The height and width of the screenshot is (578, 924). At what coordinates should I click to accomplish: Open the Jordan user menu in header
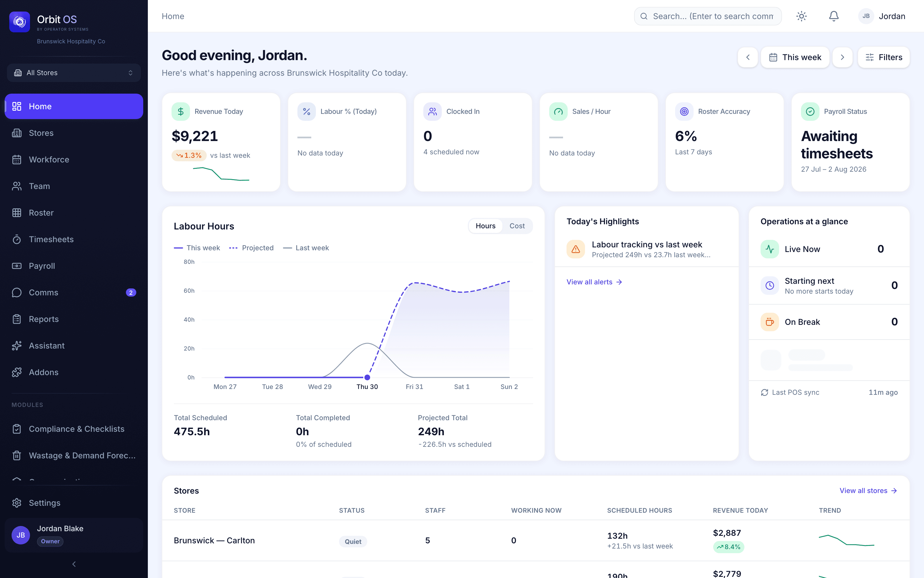point(882,16)
